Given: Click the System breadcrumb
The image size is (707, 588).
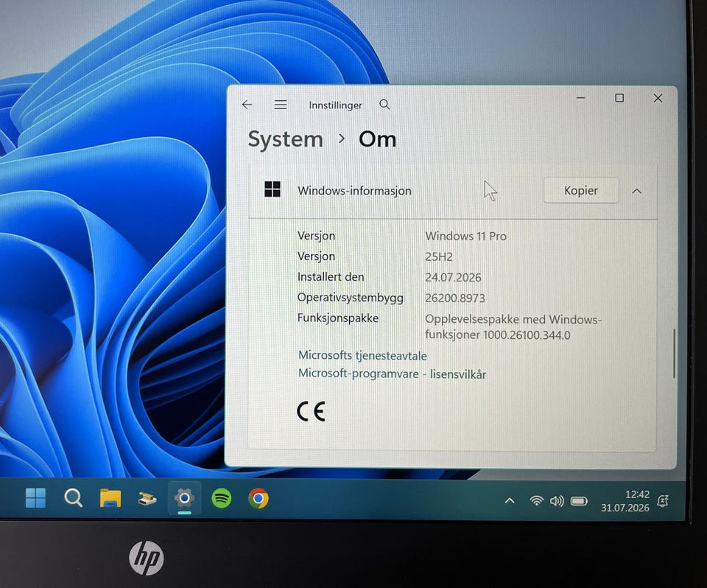Looking at the screenshot, I should click(286, 139).
